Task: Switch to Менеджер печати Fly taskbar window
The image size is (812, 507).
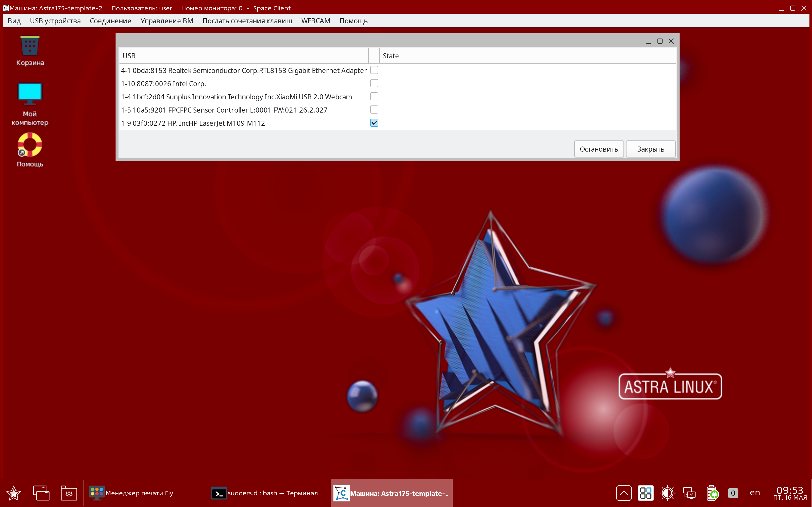Action: 131,493
